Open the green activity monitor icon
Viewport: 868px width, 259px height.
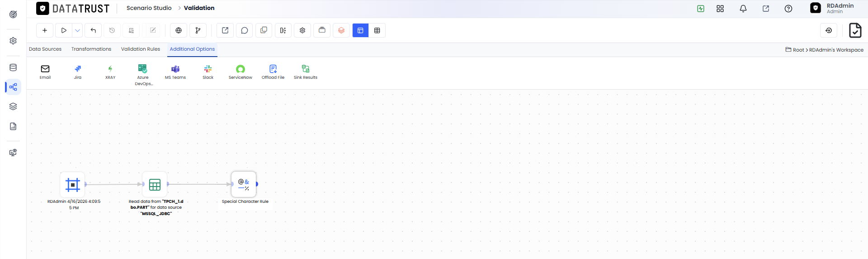pos(701,9)
